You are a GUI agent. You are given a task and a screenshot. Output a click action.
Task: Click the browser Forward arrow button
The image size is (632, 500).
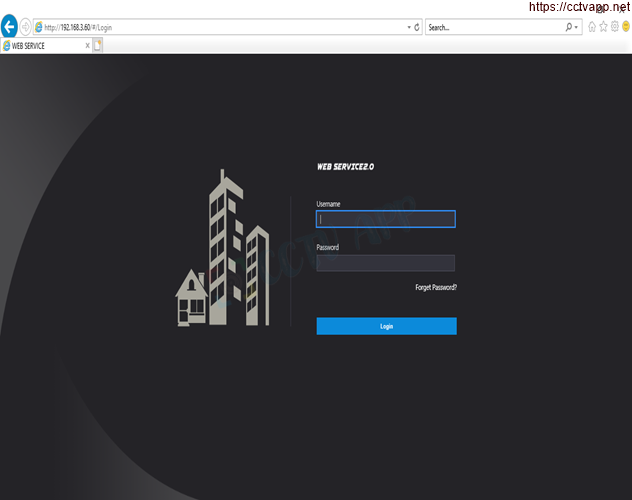[x=26, y=27]
